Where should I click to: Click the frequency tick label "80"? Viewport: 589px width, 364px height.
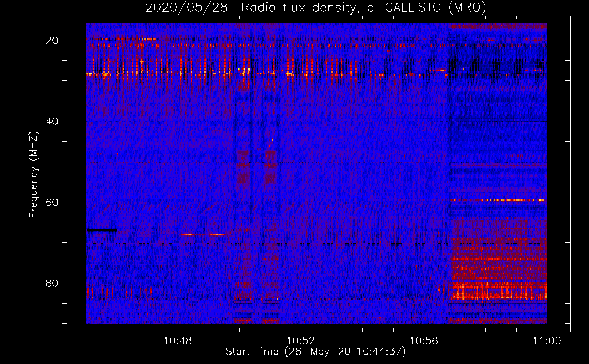pyautogui.click(x=52, y=283)
